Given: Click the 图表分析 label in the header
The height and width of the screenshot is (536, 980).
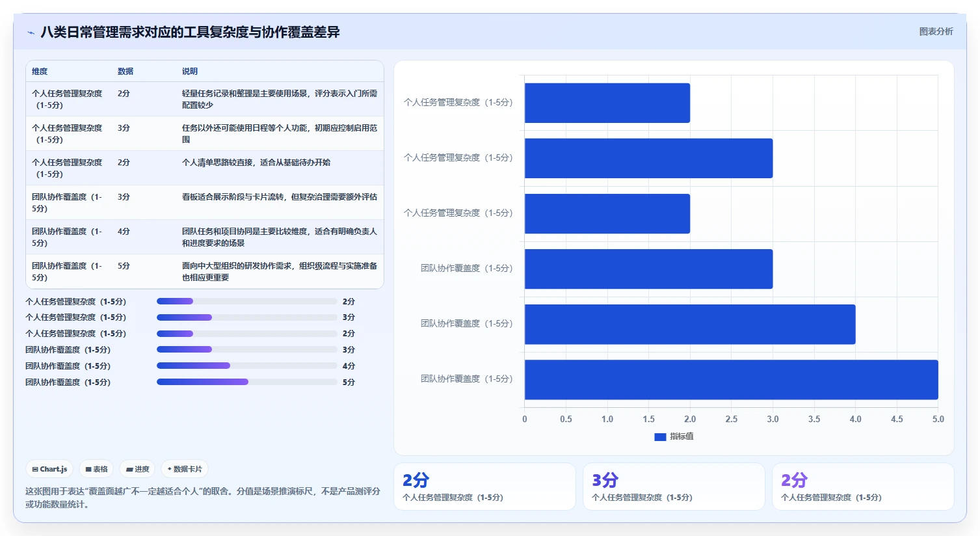Looking at the screenshot, I should [x=936, y=31].
